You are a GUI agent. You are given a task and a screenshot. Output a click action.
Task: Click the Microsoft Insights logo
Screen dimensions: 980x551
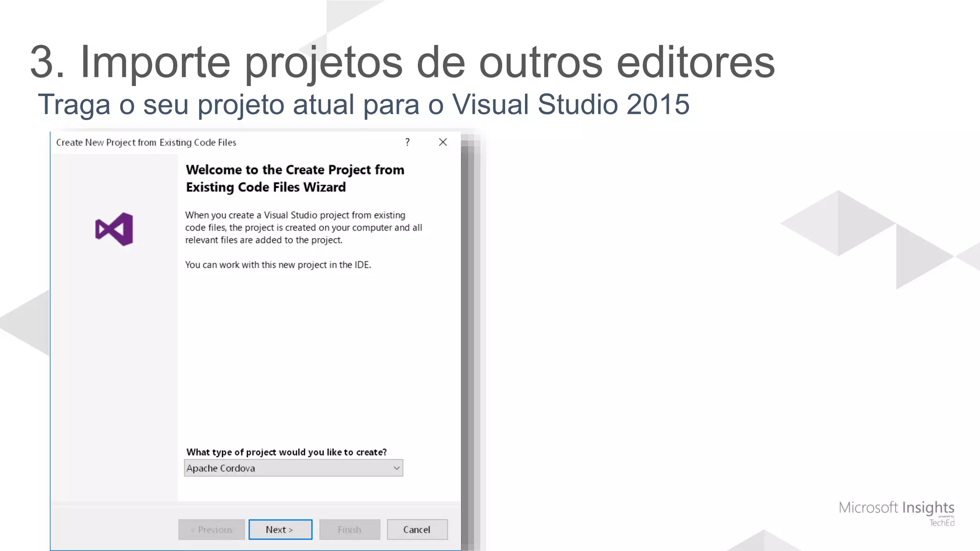pyautogui.click(x=897, y=512)
